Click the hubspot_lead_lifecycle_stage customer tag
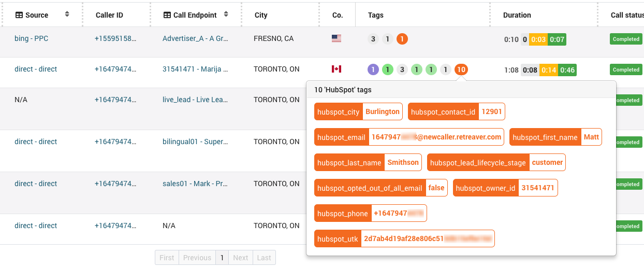The height and width of the screenshot is (267, 644). (x=496, y=162)
